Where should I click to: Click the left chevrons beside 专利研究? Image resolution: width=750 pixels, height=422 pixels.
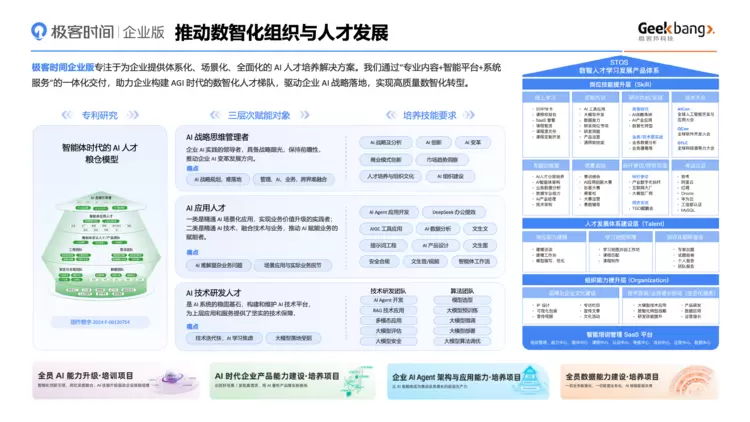(x=70, y=115)
